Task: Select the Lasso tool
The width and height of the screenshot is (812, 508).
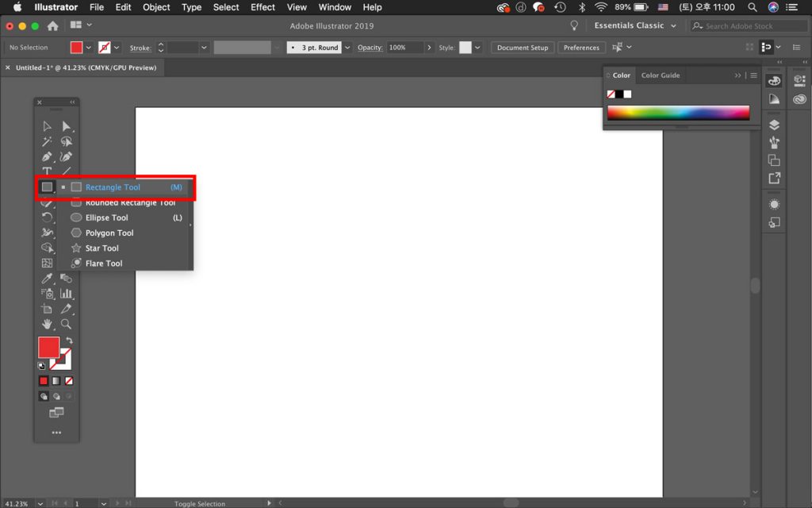Action: (x=67, y=141)
